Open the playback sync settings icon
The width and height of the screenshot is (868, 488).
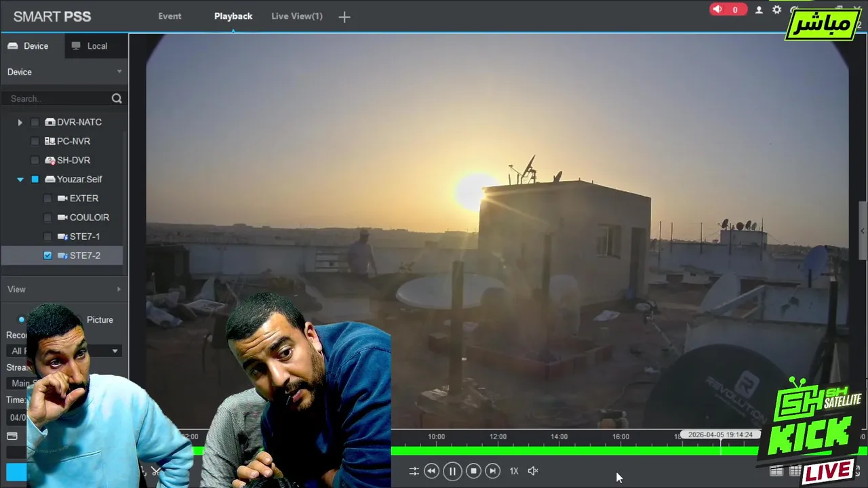[414, 470]
